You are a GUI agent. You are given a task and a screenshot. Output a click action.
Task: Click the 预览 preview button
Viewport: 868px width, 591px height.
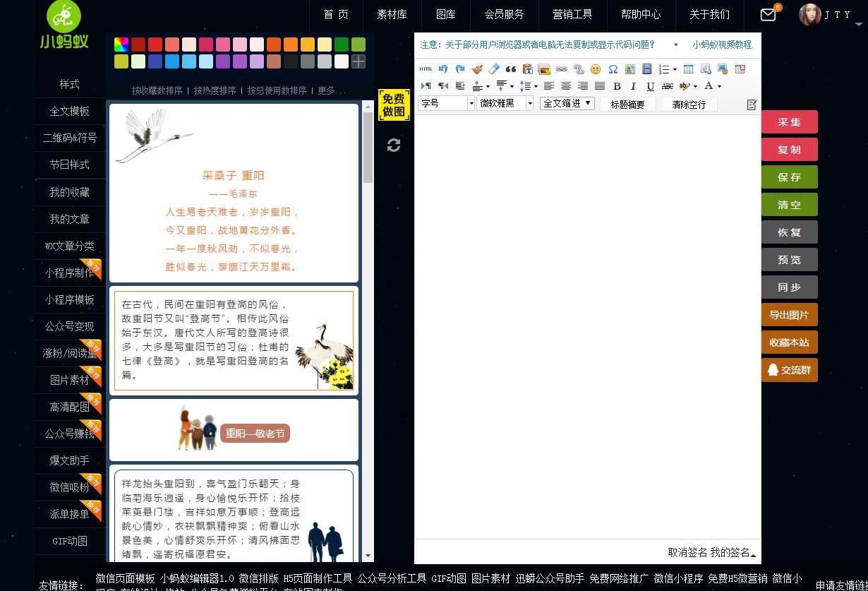tap(789, 259)
